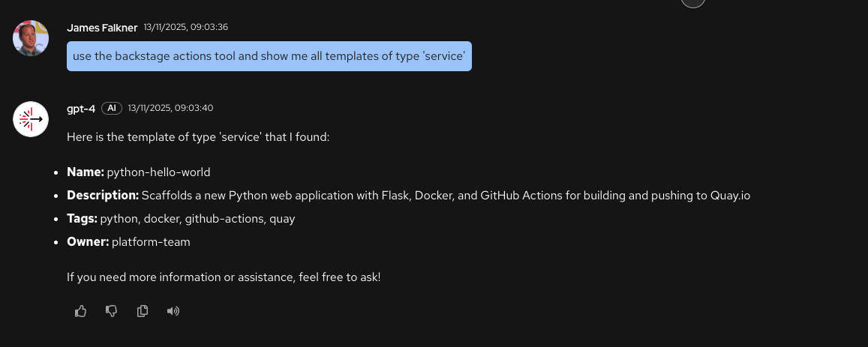Copy the gpt-4 response to clipboard
Image resolution: width=868 pixels, height=347 pixels.
coord(143,311)
